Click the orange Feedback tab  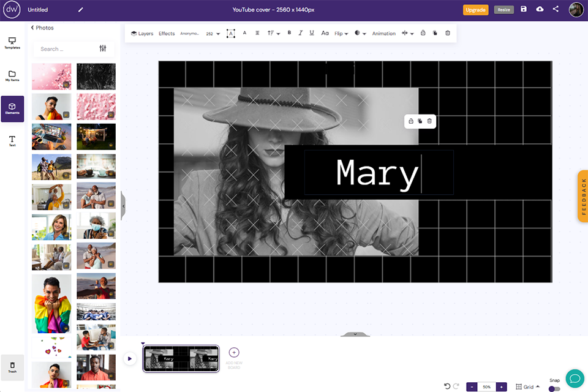(x=583, y=196)
